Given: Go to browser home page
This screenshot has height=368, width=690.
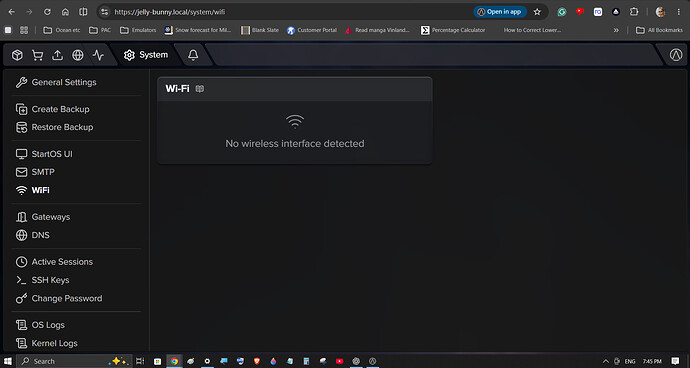Looking at the screenshot, I should (x=65, y=12).
